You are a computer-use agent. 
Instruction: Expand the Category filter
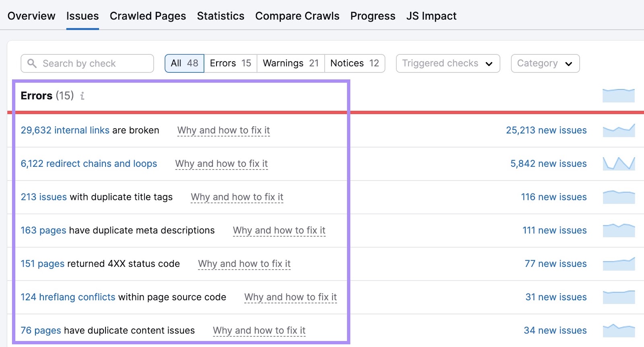545,63
